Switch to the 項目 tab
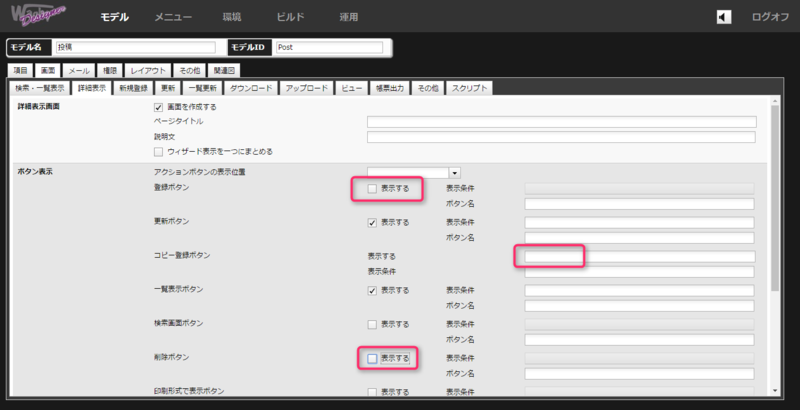Screen dimensions: 800x410 pyautogui.click(x=20, y=70)
